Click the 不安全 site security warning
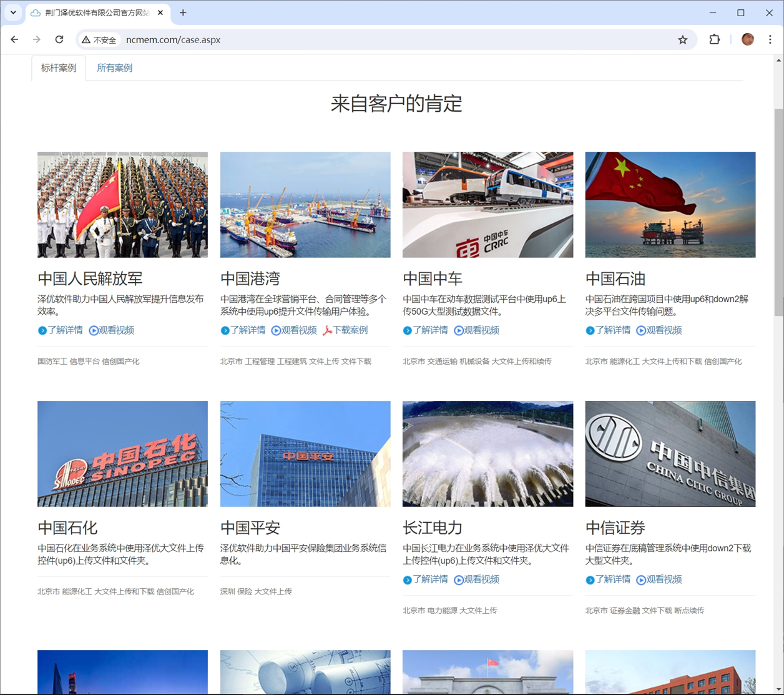Viewport: 784px width, 695px height. 99,40
